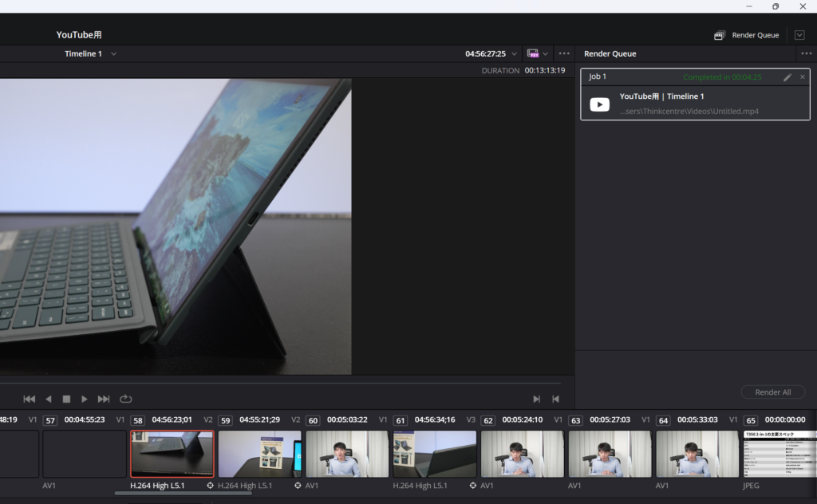
Task: Click the crosshair icon under clip 58
Action: point(210,485)
